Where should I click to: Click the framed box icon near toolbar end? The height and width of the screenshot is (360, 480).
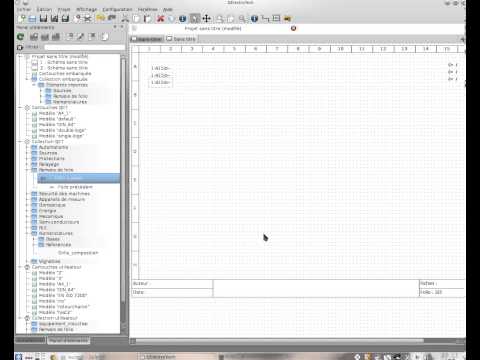[276, 19]
